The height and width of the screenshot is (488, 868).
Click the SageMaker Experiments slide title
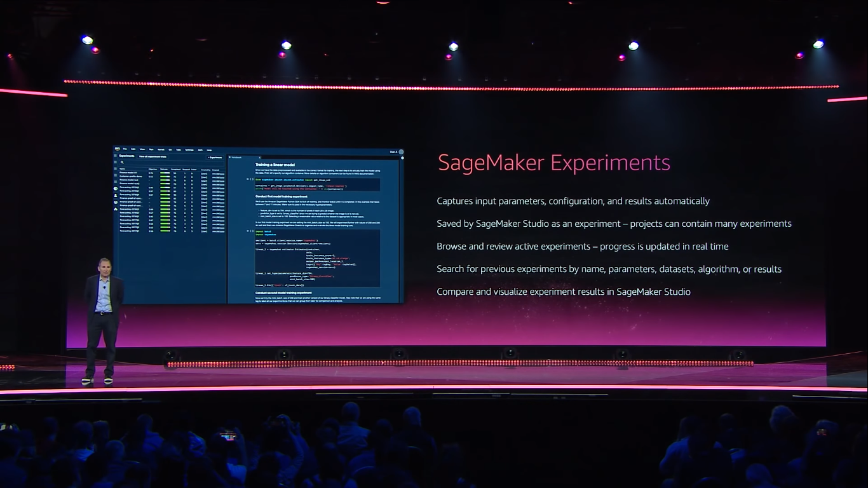(554, 163)
